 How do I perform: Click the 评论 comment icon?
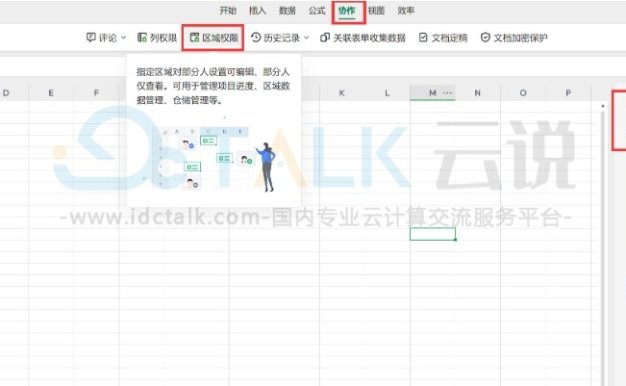91,38
